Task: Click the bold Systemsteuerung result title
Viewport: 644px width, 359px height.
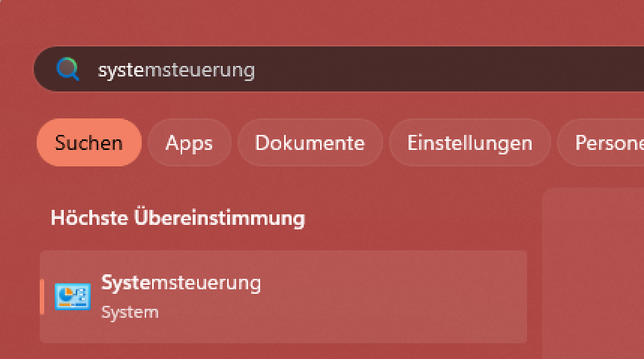Action: (x=181, y=283)
